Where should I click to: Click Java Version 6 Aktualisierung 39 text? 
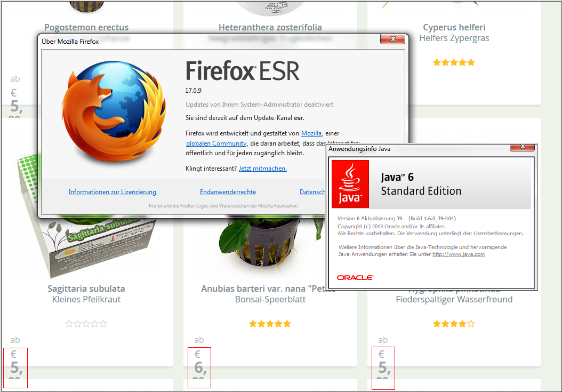(370, 219)
